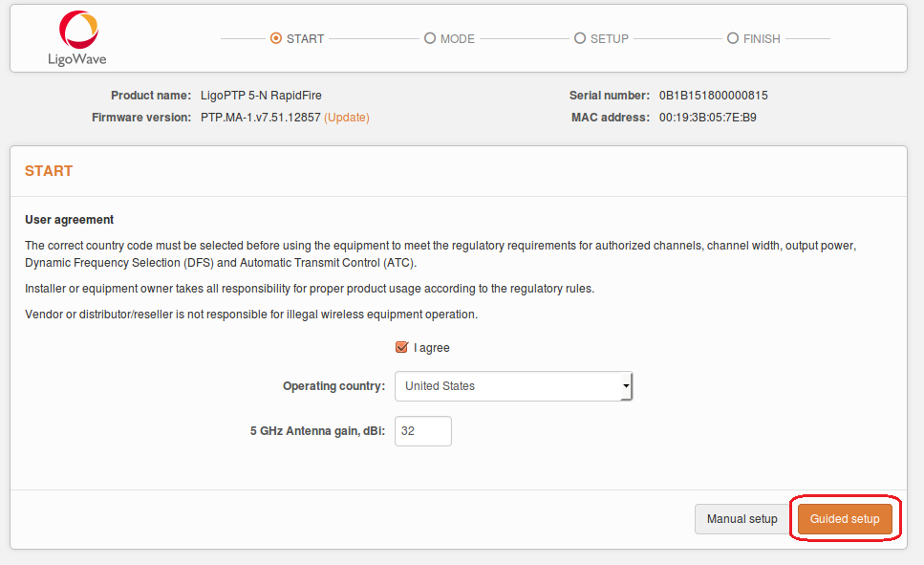This screenshot has height=565, width=924.
Task: Click the MODE wizard step label
Action: (458, 39)
